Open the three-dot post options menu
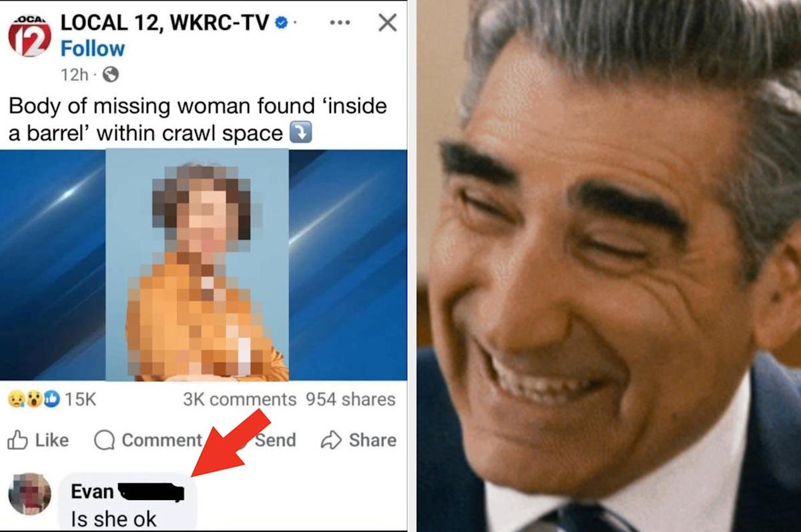The image size is (801, 532). click(340, 23)
